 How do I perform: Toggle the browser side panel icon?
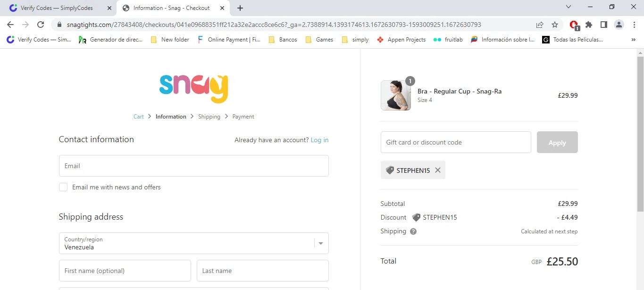pyautogui.click(x=604, y=25)
